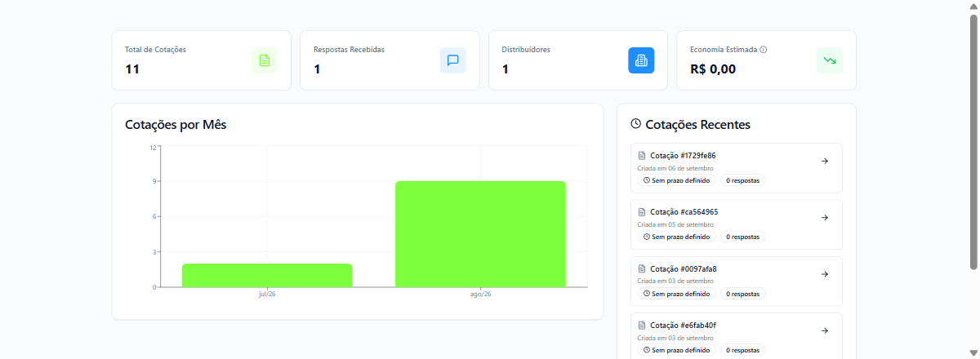The width and height of the screenshot is (980, 359).
Task: Click the chat bubble icon in Respostas Recebidas
Action: [453, 60]
